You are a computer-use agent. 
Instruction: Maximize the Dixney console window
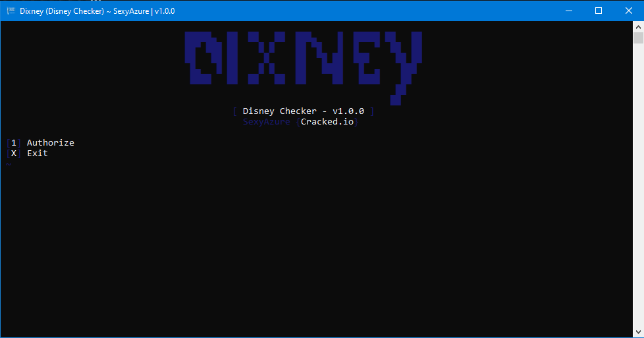599,11
